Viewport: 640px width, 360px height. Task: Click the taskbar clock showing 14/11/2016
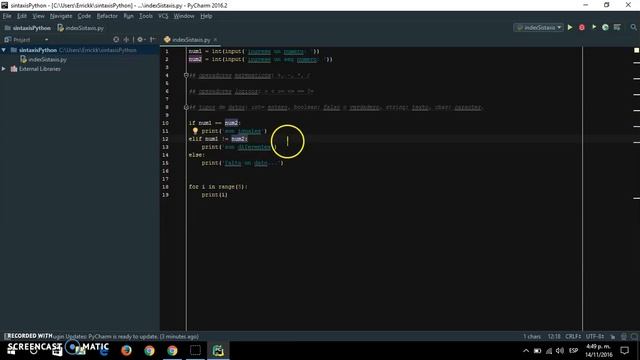click(599, 351)
